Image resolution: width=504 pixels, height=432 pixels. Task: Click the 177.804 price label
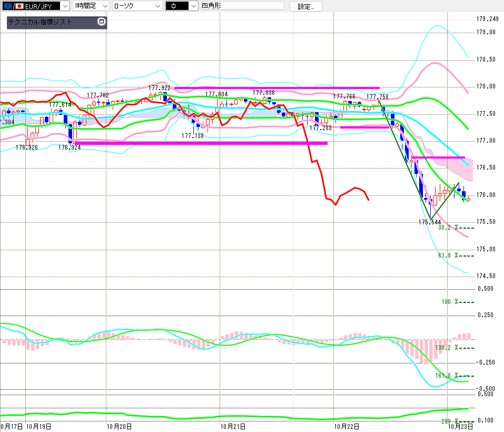216,94
